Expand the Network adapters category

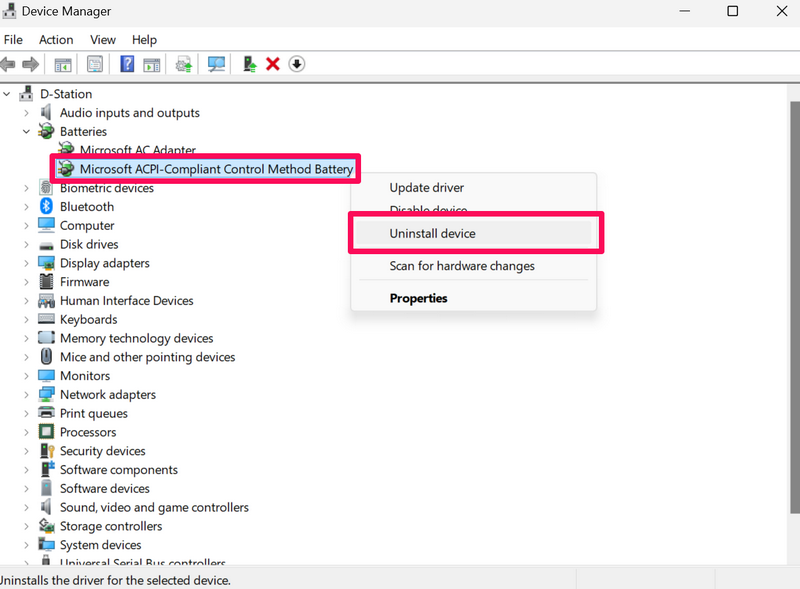click(x=27, y=395)
